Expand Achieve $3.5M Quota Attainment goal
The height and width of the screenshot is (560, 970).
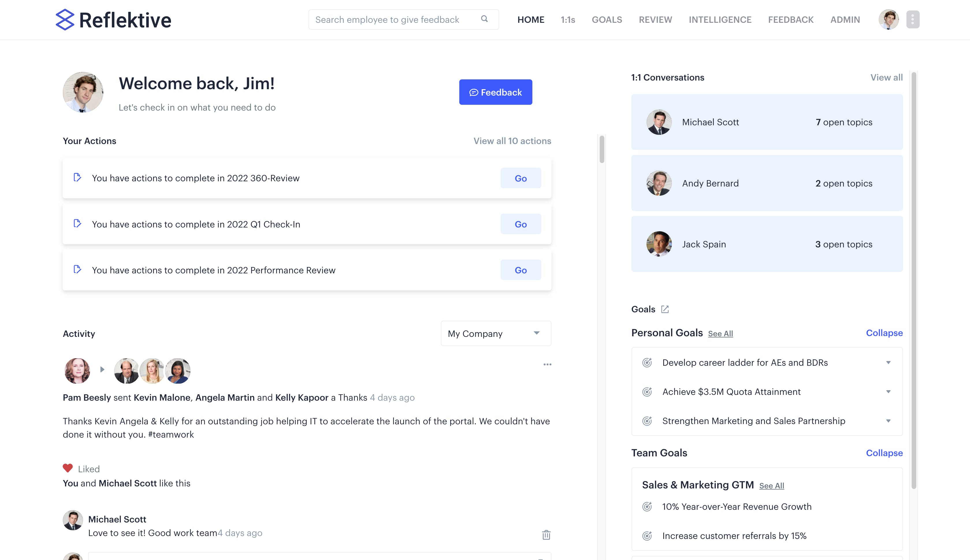click(x=888, y=392)
